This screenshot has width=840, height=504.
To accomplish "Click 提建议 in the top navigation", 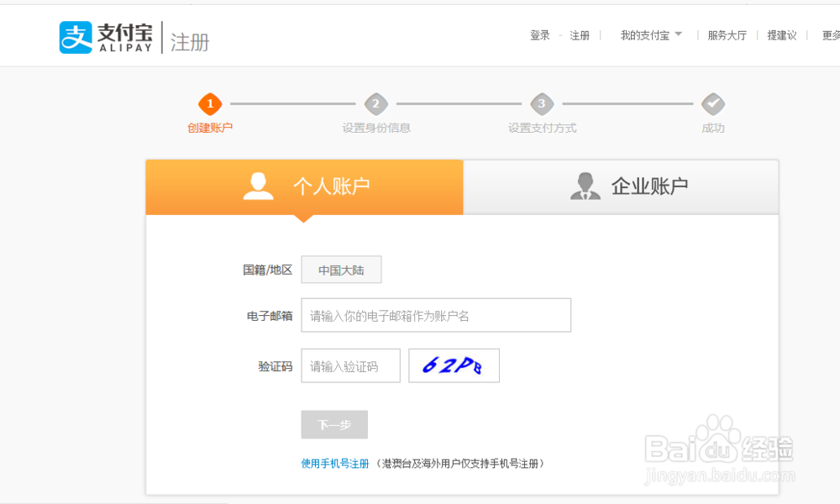I will [781, 35].
